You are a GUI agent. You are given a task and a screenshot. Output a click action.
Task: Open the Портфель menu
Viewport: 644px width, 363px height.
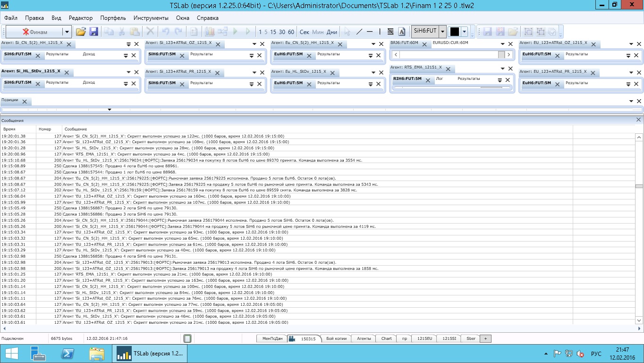(x=113, y=18)
